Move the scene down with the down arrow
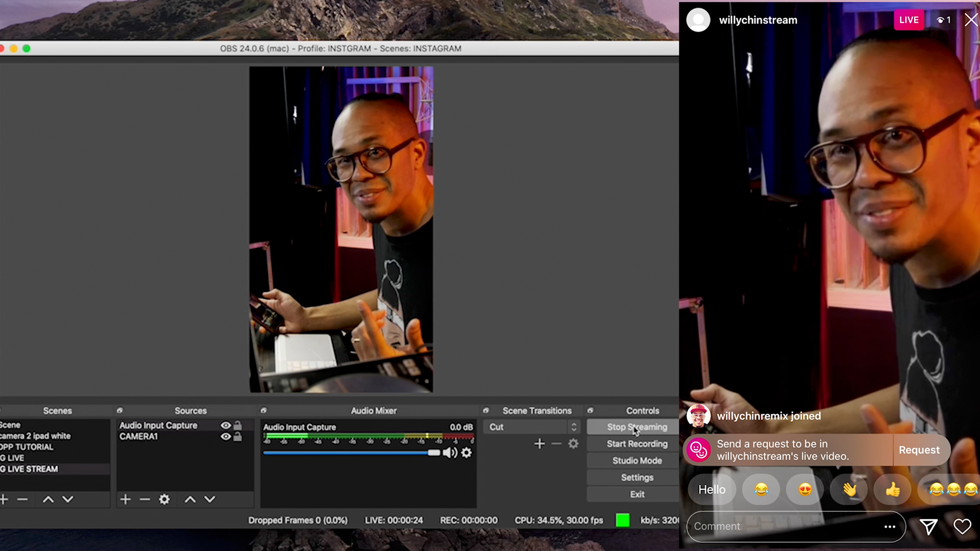Image resolution: width=980 pixels, height=551 pixels. (x=68, y=499)
